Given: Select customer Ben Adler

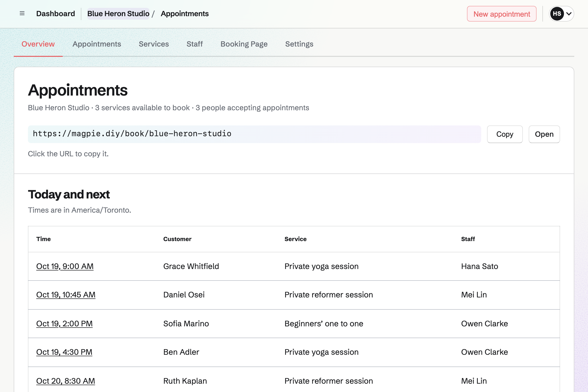Looking at the screenshot, I should click(181, 352).
